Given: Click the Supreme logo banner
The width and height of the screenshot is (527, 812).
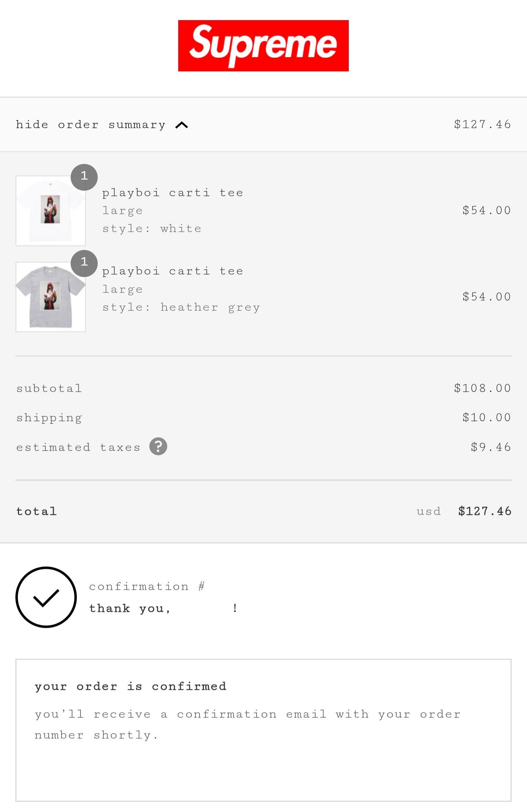Looking at the screenshot, I should point(263,45).
